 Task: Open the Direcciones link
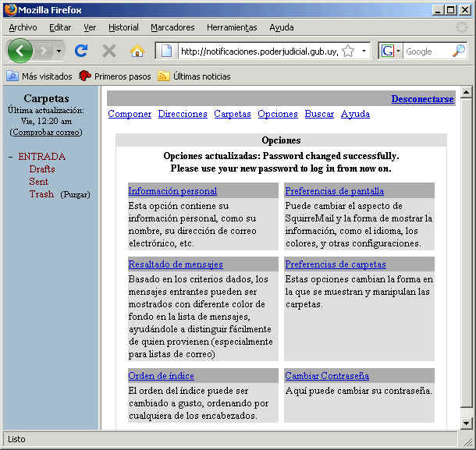[183, 114]
